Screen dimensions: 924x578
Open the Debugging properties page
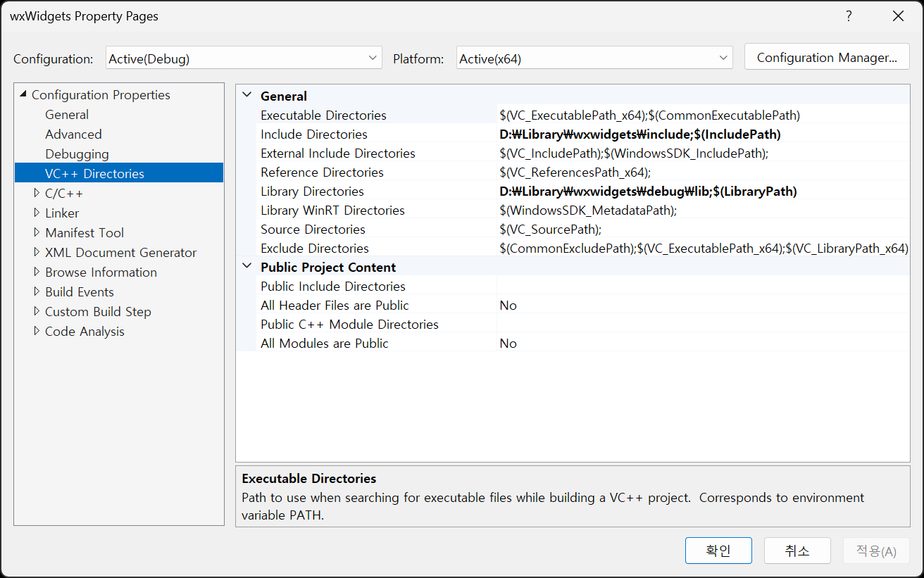pyautogui.click(x=77, y=153)
